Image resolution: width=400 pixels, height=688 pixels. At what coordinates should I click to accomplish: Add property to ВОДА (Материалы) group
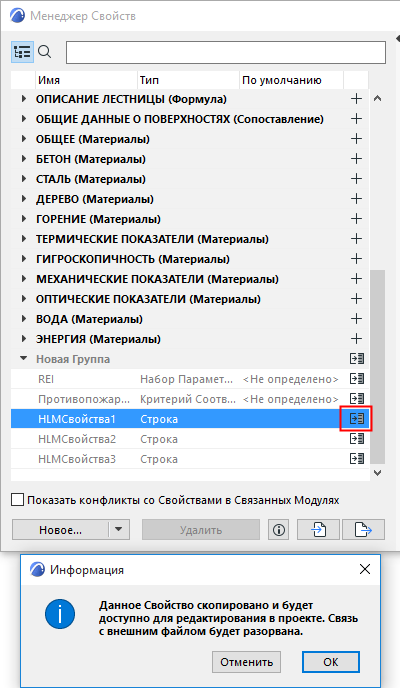[x=356, y=319]
